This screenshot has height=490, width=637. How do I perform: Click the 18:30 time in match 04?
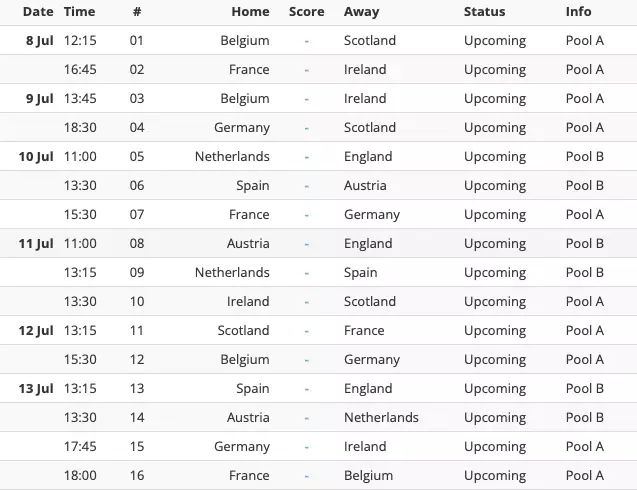coord(79,128)
